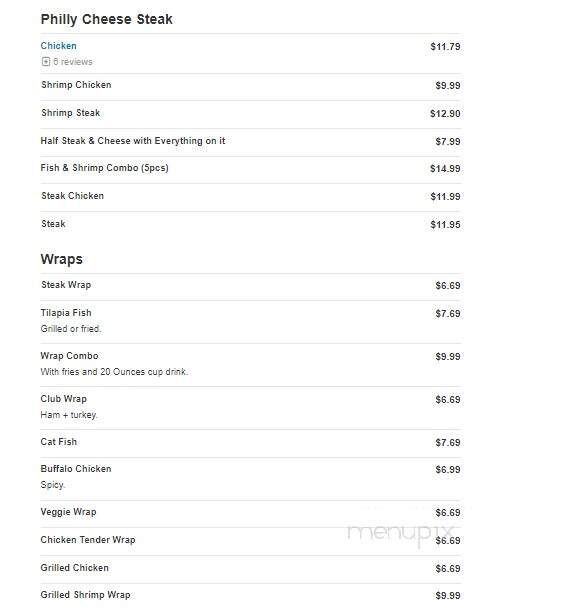Expand the 6 reviews plus icon
Image resolution: width=580 pixels, height=615 pixels.
tap(46, 62)
